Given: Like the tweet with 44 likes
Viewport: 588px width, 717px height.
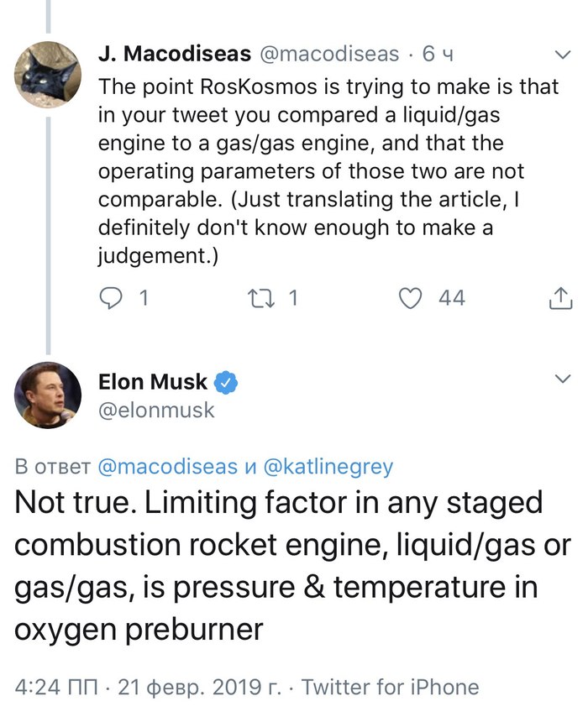Looking at the screenshot, I should click(410, 298).
